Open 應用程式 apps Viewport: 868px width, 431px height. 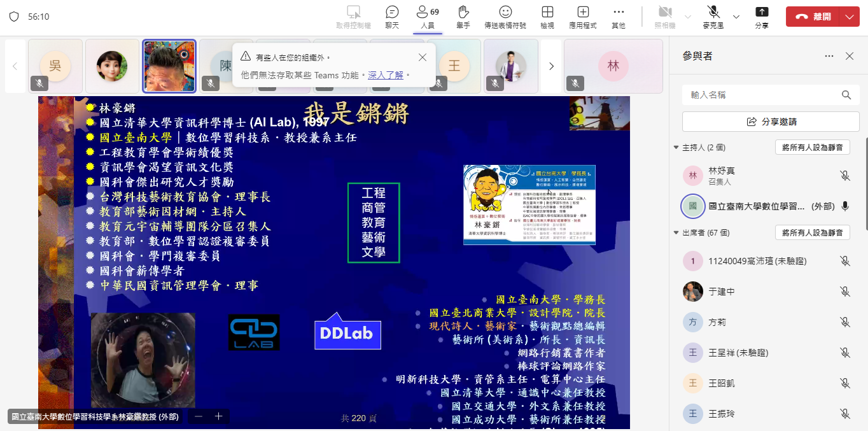(583, 17)
